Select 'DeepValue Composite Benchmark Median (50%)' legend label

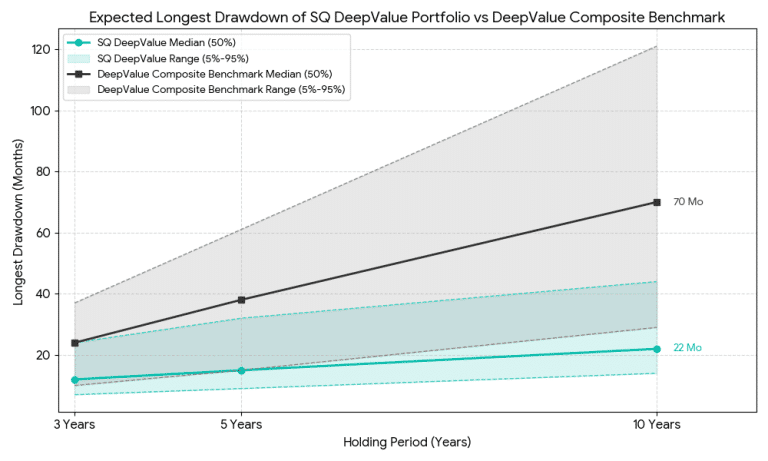pyautogui.click(x=214, y=74)
